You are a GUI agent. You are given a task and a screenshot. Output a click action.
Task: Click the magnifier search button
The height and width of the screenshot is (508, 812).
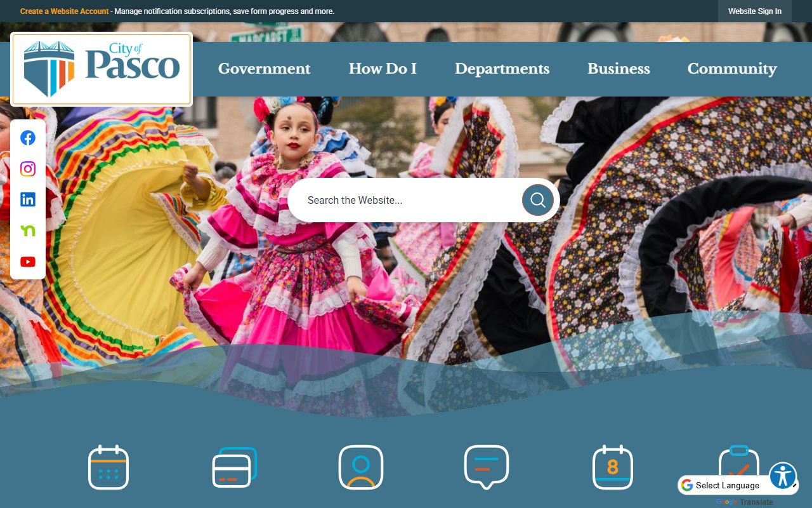[538, 200]
